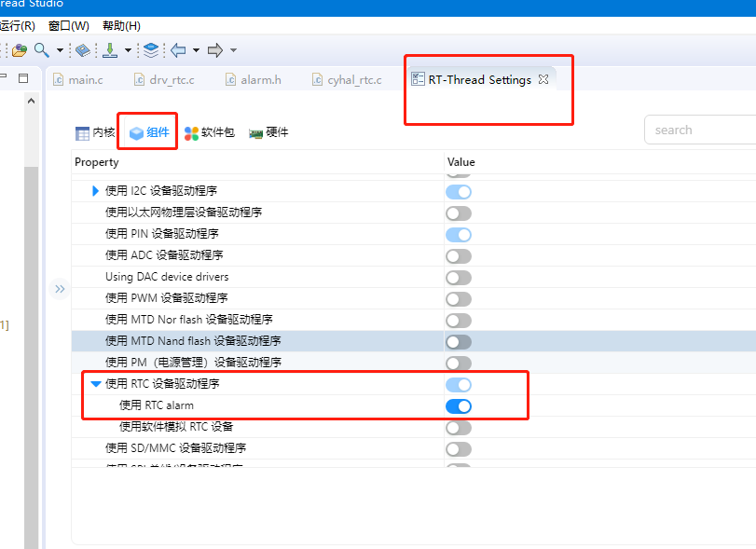Select the 使用 RTC alarm row label
The height and width of the screenshot is (549, 756).
point(157,405)
